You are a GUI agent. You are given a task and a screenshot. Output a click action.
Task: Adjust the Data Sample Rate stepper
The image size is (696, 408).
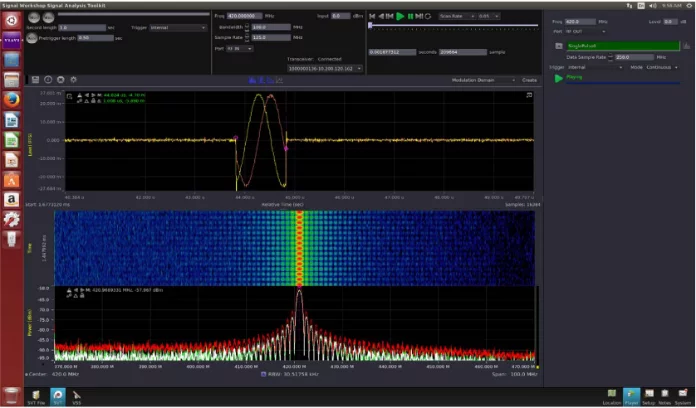pos(611,57)
